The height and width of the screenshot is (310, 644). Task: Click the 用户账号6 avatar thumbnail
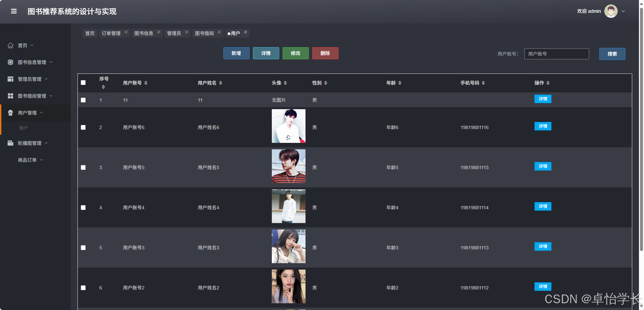(289, 126)
